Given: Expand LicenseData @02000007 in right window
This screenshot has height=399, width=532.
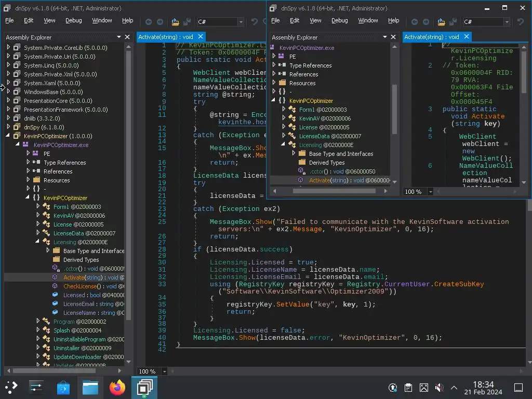Looking at the screenshot, I should 284,136.
